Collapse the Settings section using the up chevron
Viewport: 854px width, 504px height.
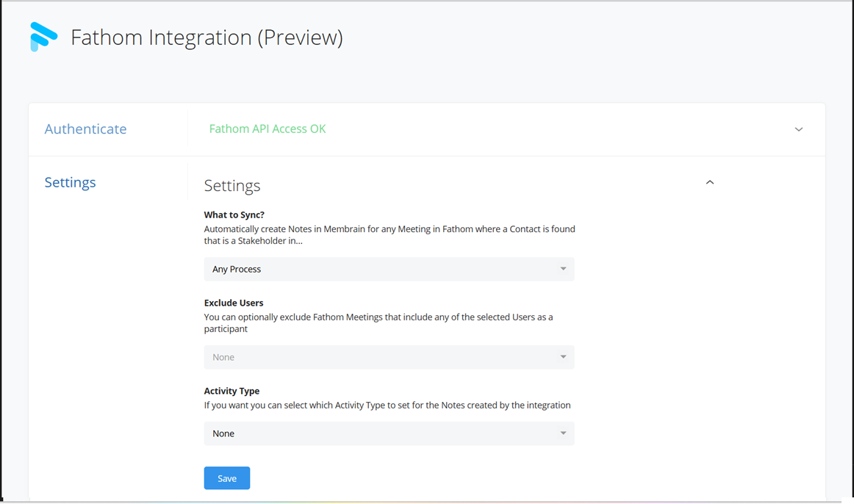tap(709, 182)
